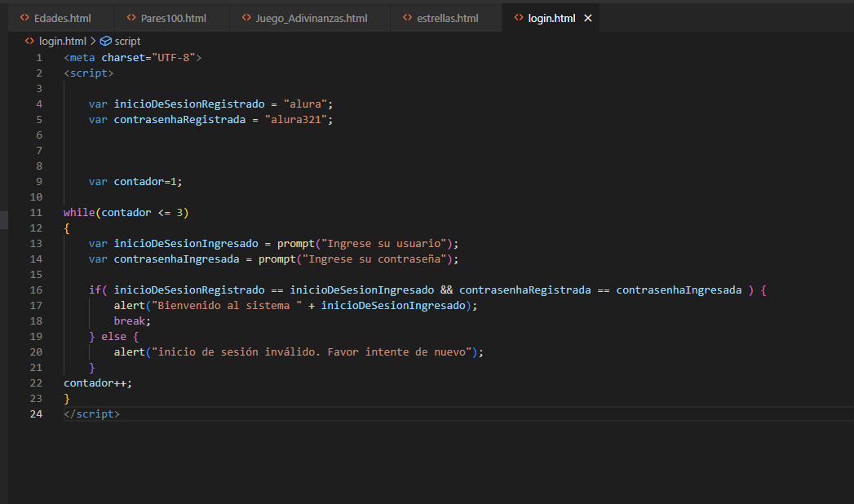Close the login.html editor tab

pos(588,18)
